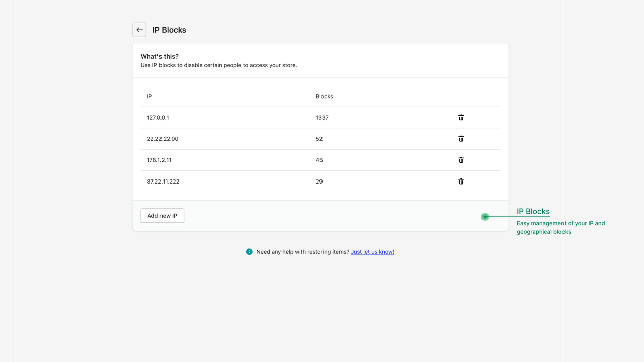The height and width of the screenshot is (362, 644).
Task: Click the IP Blocks page title
Action: pos(169,30)
